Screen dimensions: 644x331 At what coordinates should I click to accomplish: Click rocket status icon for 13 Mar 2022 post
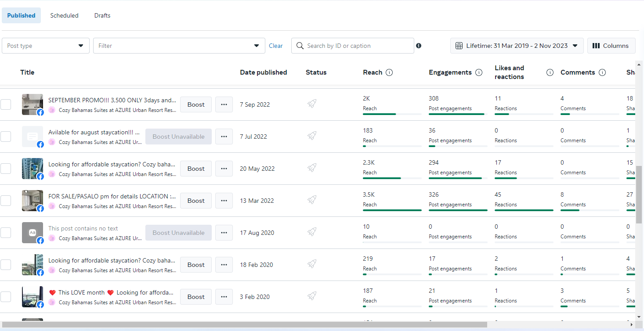[312, 200]
